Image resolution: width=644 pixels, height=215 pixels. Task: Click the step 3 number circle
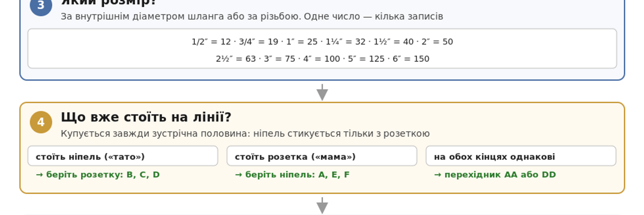41,5
